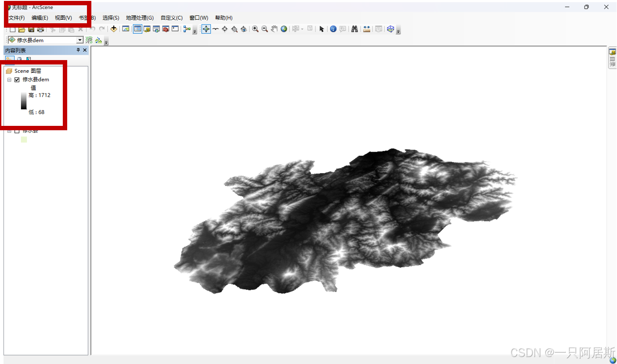Viewport: 617px width, 364px height.
Task: Click List By Drawing Order icon
Action: coord(10,59)
